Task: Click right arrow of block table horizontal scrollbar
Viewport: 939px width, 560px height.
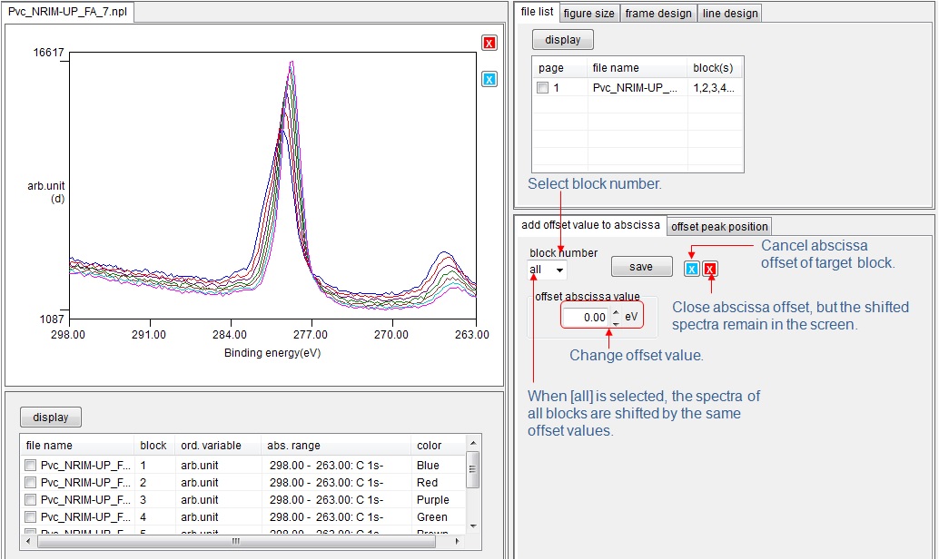Action: (x=458, y=542)
